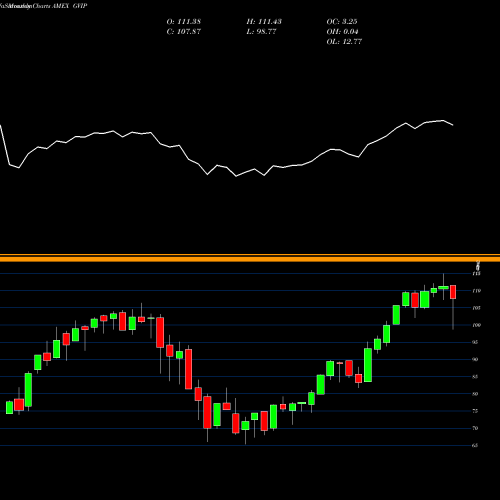500x500 pixels.
Task: Select the first green candle at far left
Action: [9, 407]
